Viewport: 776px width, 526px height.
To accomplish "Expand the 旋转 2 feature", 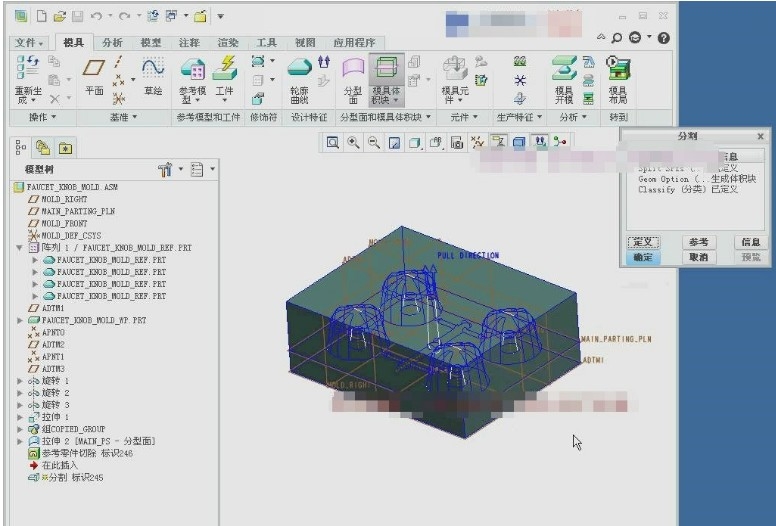I will click(x=20, y=393).
